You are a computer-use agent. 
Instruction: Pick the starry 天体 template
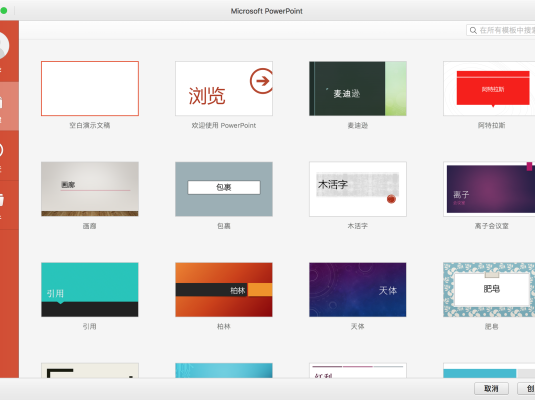[x=358, y=290]
